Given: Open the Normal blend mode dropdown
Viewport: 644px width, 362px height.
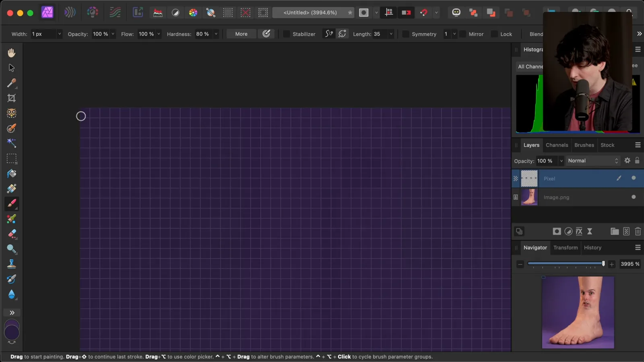Looking at the screenshot, I should 592,161.
